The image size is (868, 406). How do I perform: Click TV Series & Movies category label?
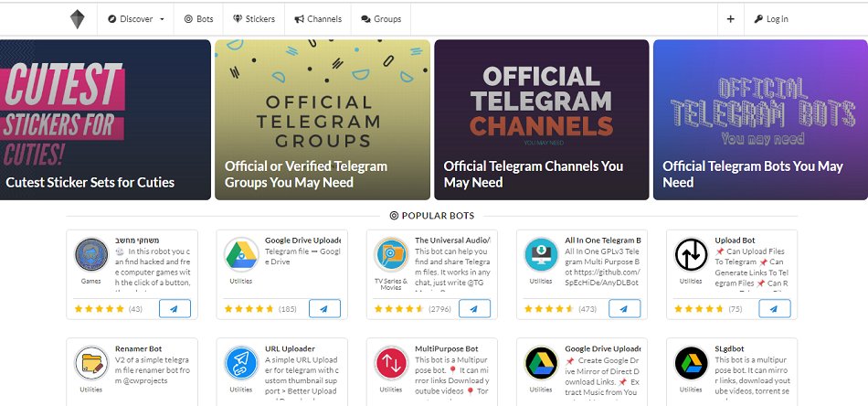tap(391, 284)
